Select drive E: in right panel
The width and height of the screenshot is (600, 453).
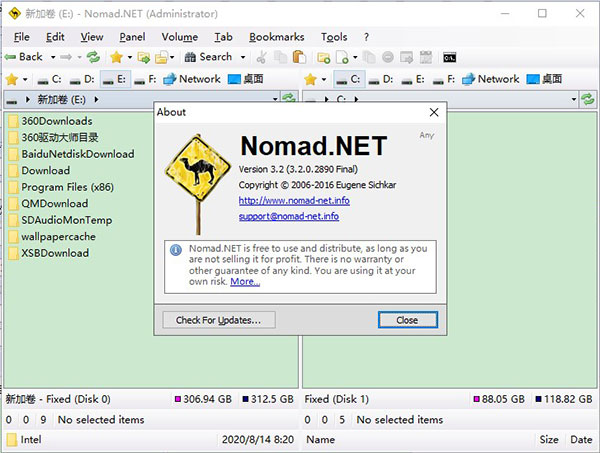click(x=413, y=80)
